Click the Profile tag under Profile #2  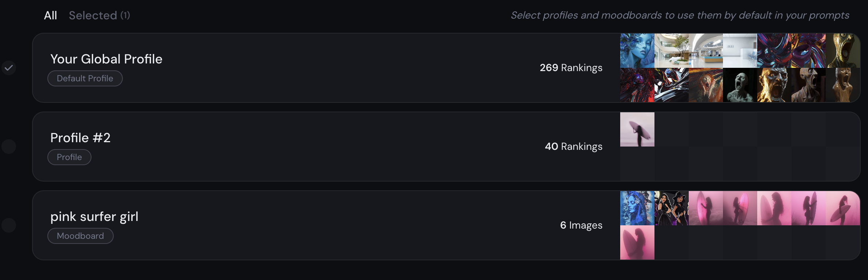pos(69,157)
